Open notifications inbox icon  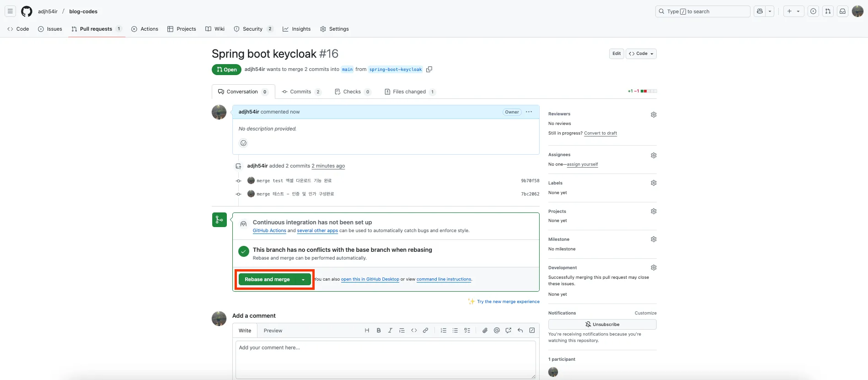tap(842, 11)
